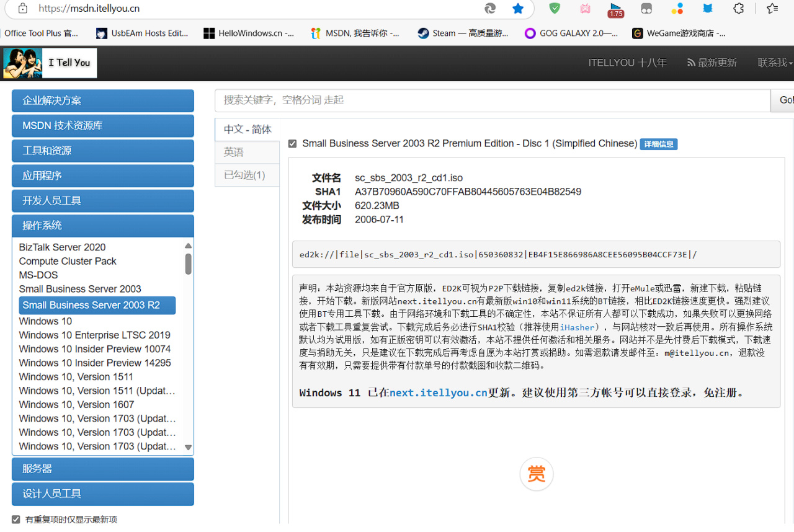Open the 联系我 dropdown menu

[x=775, y=63]
